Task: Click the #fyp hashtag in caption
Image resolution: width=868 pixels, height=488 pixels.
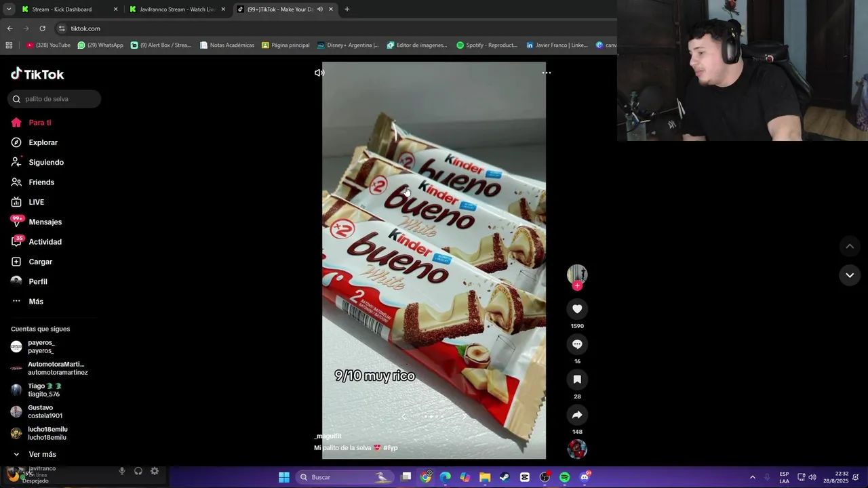Action: [391, 448]
